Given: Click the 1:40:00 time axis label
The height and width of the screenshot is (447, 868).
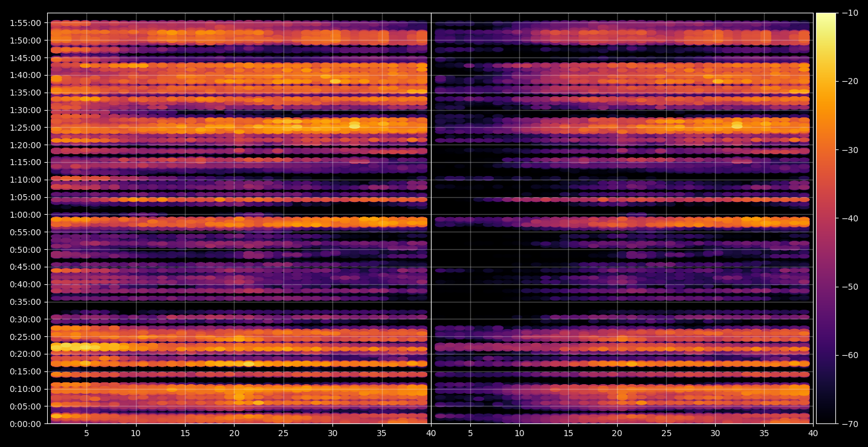Looking at the screenshot, I should [x=25, y=75].
